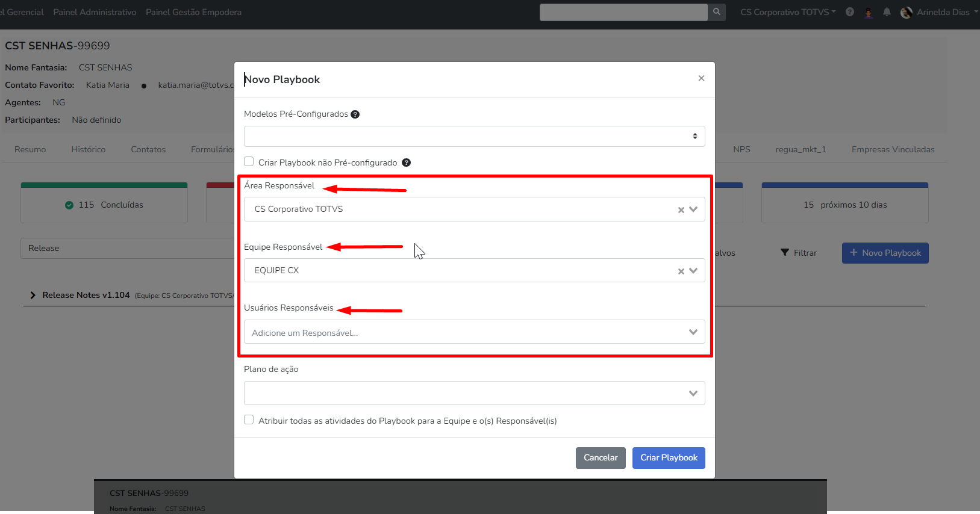Close the Novo Playbook dialog
The height and width of the screenshot is (514, 980).
[701, 78]
